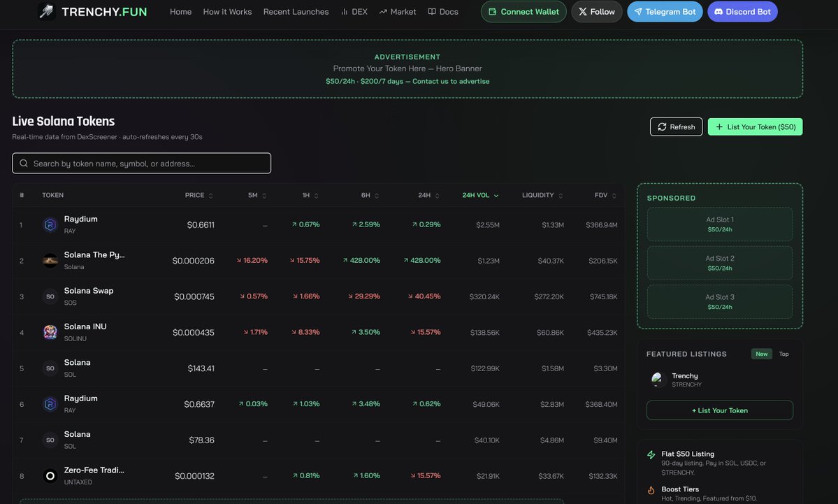Click the $143.41 price cell

click(x=201, y=368)
